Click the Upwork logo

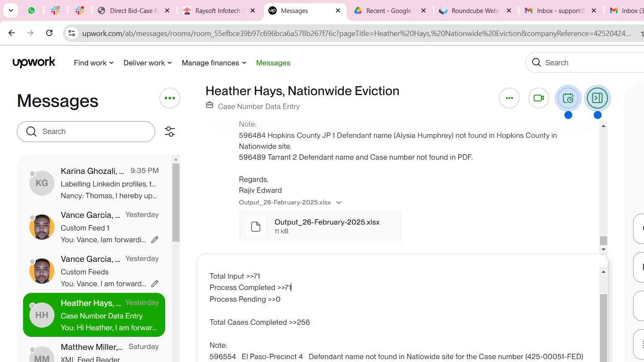pyautogui.click(x=34, y=62)
